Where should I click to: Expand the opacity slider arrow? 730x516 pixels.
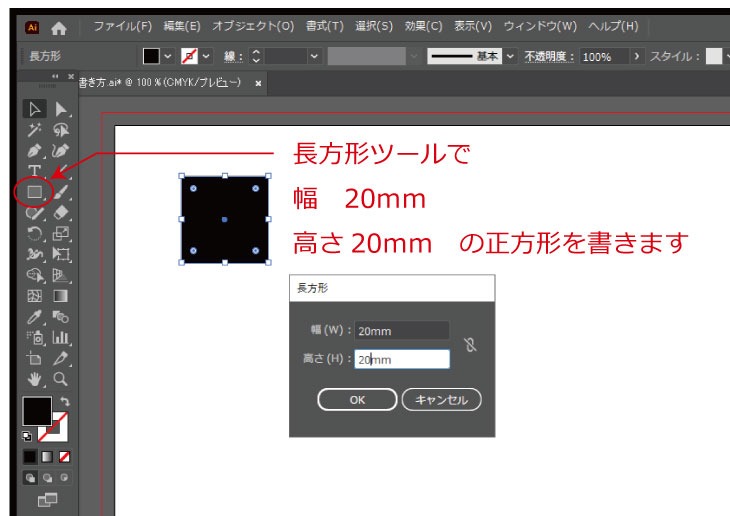[636, 56]
